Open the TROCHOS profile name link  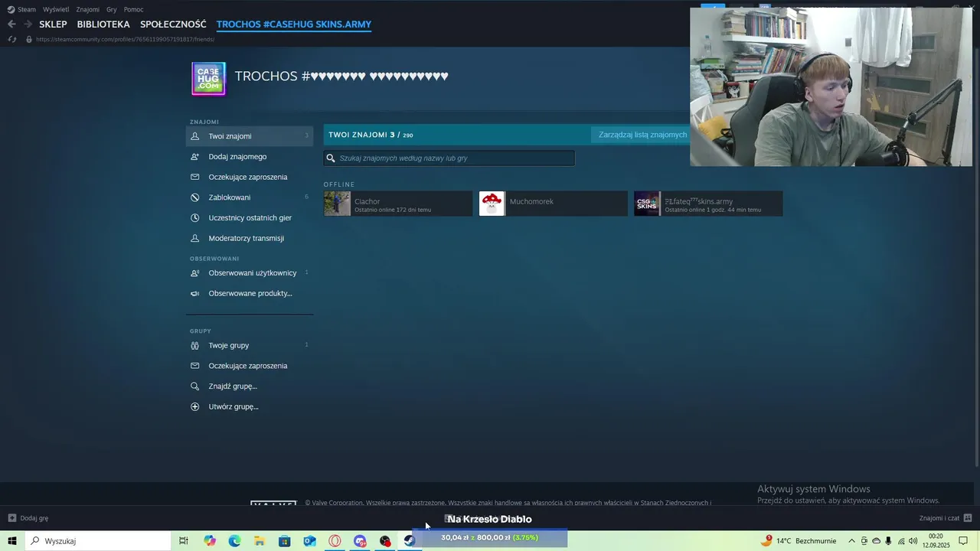[341, 76]
